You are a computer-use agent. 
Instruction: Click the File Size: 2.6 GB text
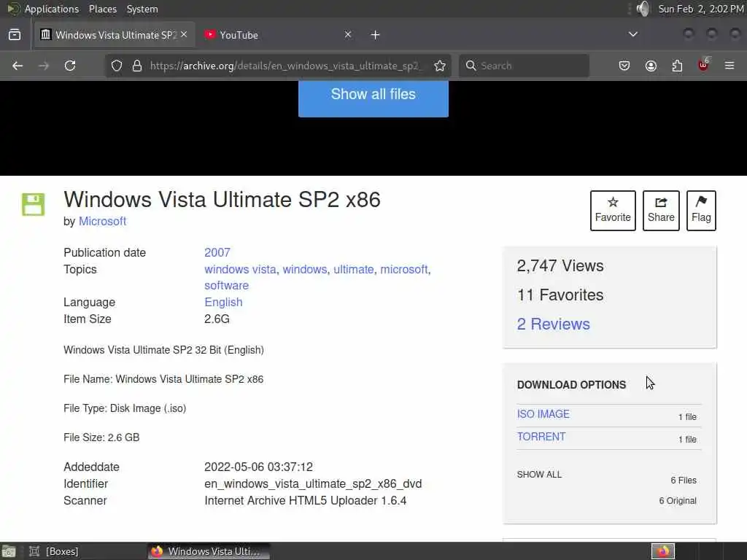tap(101, 437)
